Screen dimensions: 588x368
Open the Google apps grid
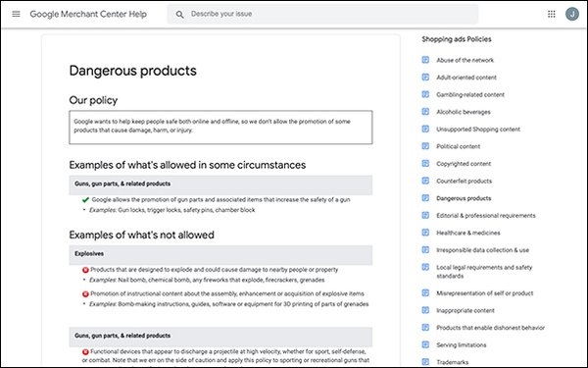551,14
